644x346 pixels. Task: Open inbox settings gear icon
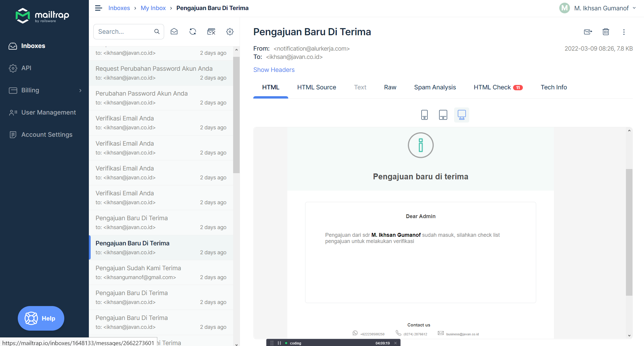[230, 32]
